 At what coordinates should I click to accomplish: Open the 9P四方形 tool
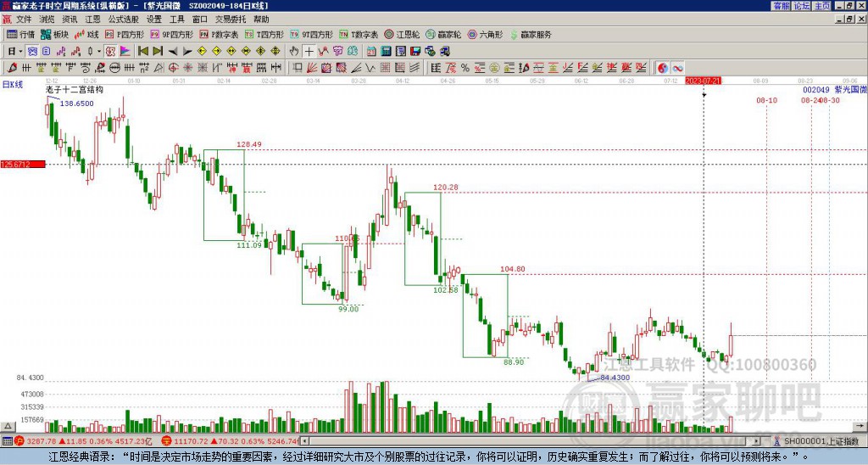(171, 34)
